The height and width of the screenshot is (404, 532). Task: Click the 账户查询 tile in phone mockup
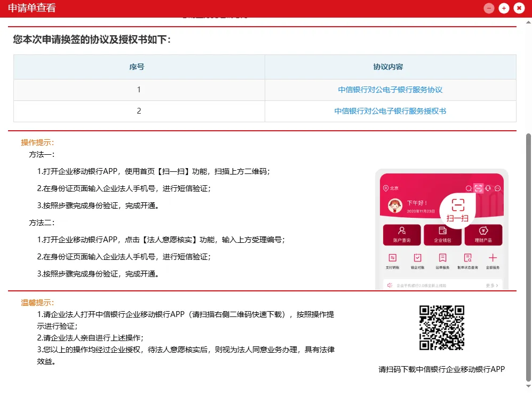tap(402, 235)
